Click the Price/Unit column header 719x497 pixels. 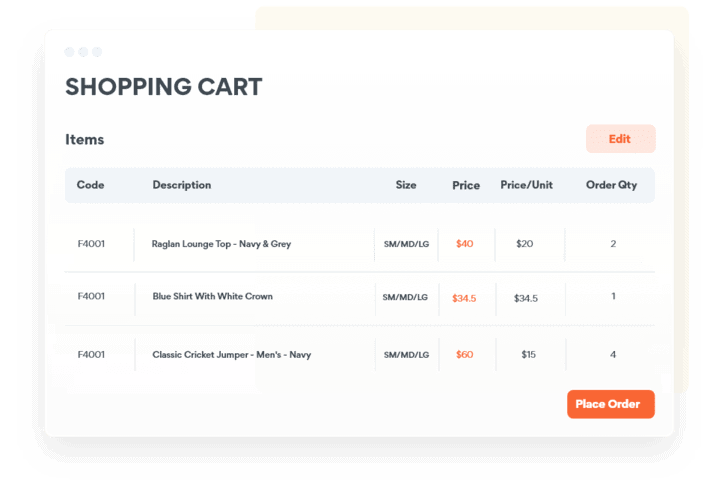526,185
